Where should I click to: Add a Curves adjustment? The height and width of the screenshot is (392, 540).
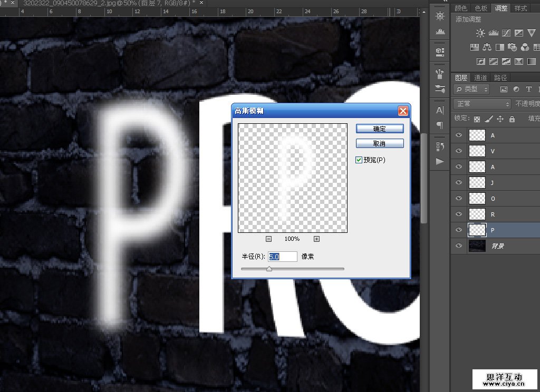[x=506, y=33]
